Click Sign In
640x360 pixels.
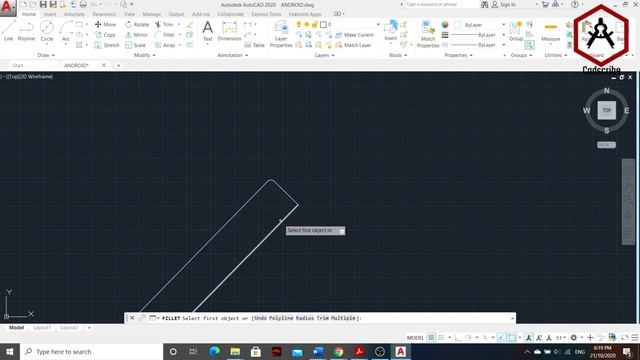click(x=504, y=4)
